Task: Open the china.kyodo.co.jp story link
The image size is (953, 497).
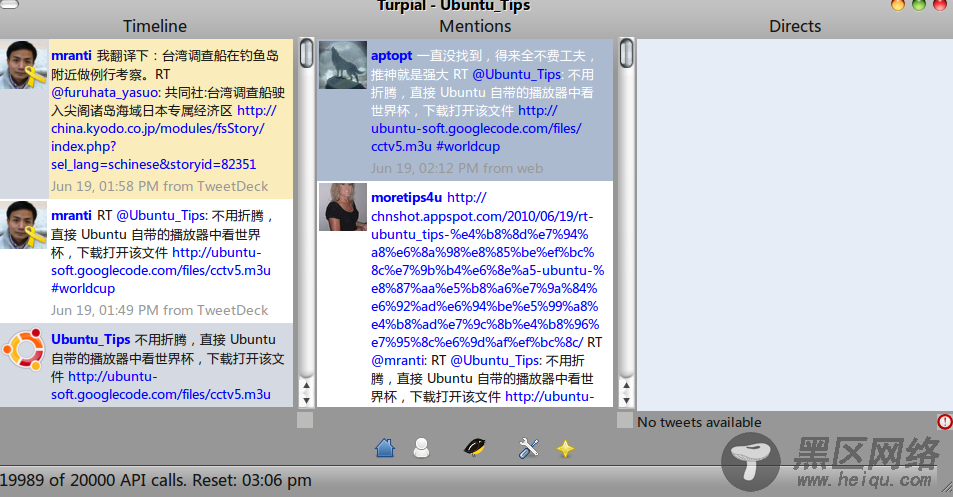Action: coord(163,137)
